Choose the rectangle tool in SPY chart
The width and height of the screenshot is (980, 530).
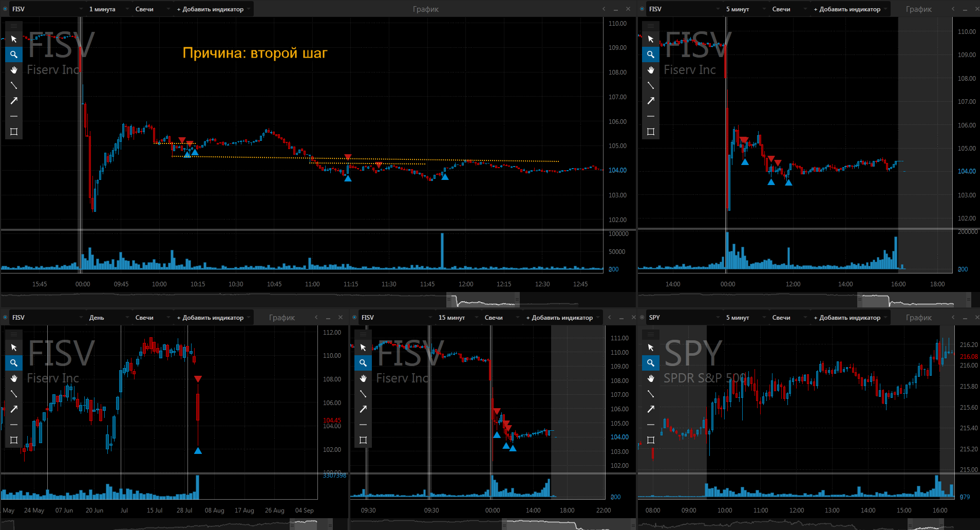[x=651, y=440]
